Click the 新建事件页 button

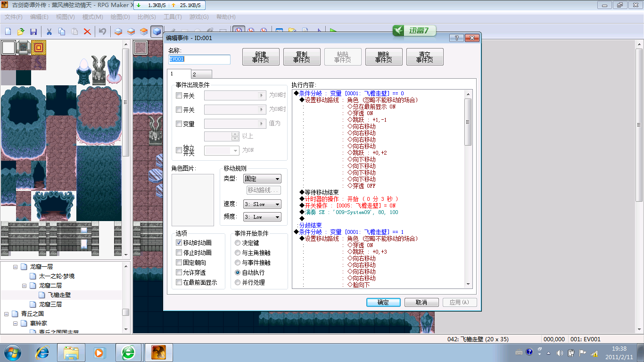[261, 57]
